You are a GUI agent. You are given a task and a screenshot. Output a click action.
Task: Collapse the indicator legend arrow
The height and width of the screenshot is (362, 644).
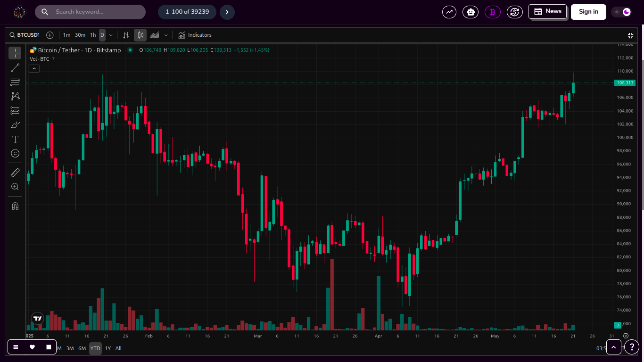click(x=34, y=68)
